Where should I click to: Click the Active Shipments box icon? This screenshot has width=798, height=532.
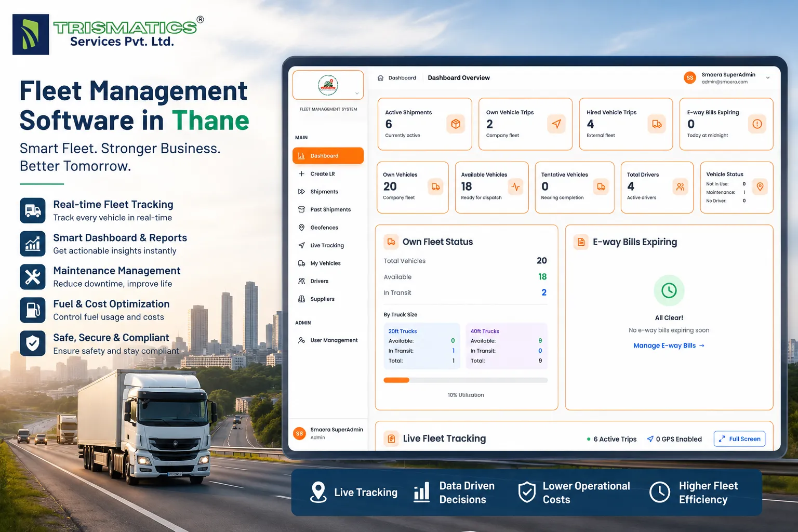point(456,124)
